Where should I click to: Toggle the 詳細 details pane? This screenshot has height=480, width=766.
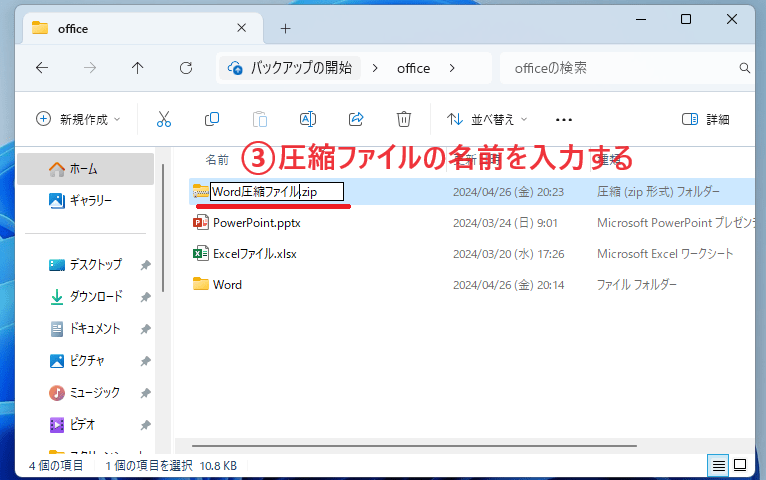705,119
